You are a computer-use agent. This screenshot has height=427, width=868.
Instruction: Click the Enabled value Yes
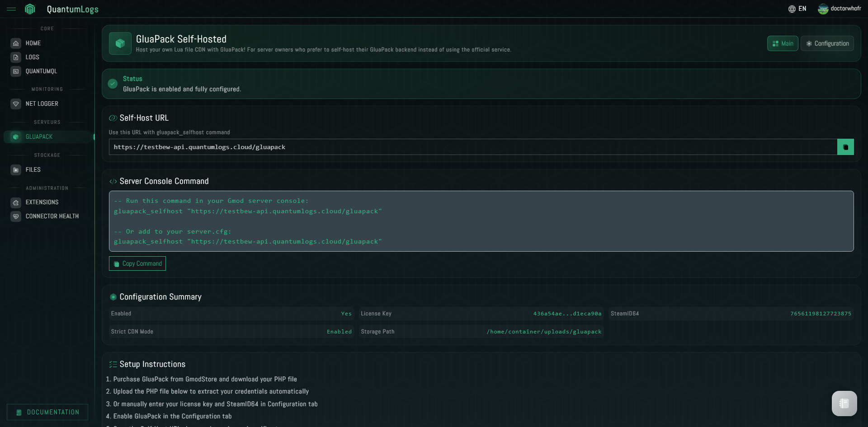tap(346, 314)
